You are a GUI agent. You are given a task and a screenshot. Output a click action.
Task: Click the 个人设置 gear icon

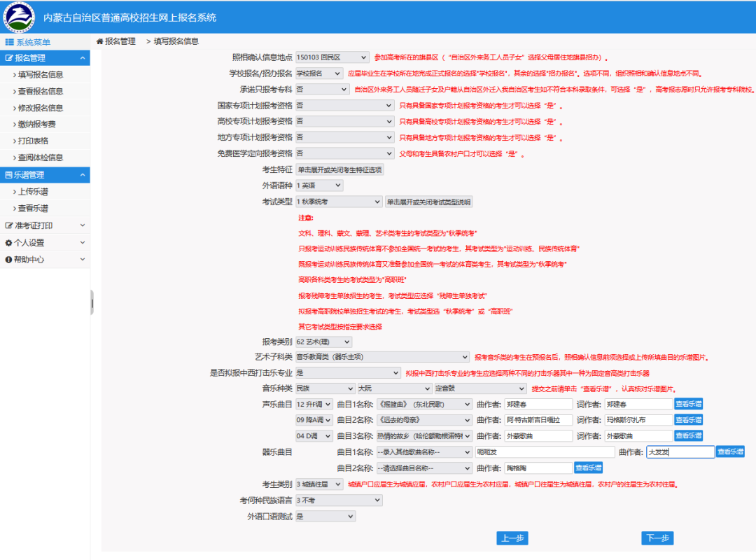coord(9,243)
